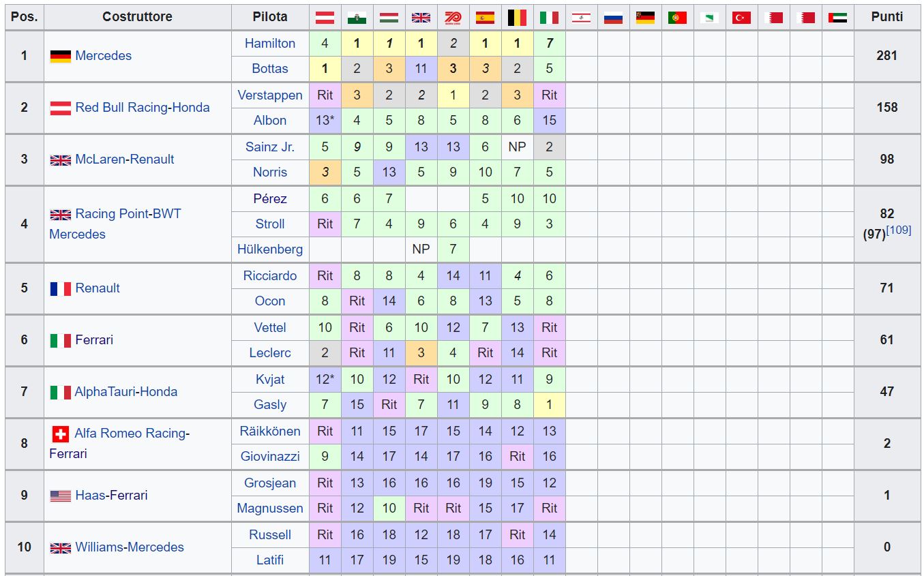This screenshot has height=576, width=924.
Task: Click the Spain flag icon in header
Action: (485, 18)
